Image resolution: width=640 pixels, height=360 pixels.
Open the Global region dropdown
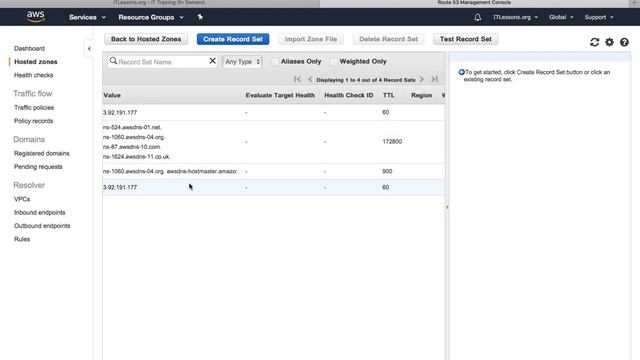click(x=561, y=17)
